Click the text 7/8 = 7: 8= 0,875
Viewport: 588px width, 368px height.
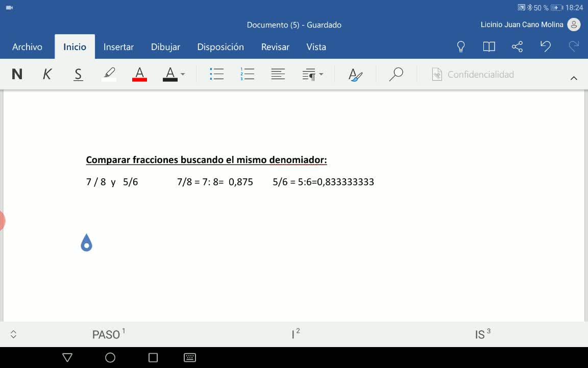click(x=215, y=182)
